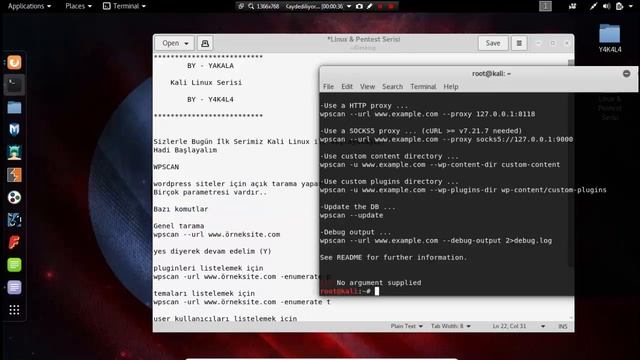640x360 pixels.
Task: Click 'Hadi Başlayalım' line in gedit
Action: 185,150
